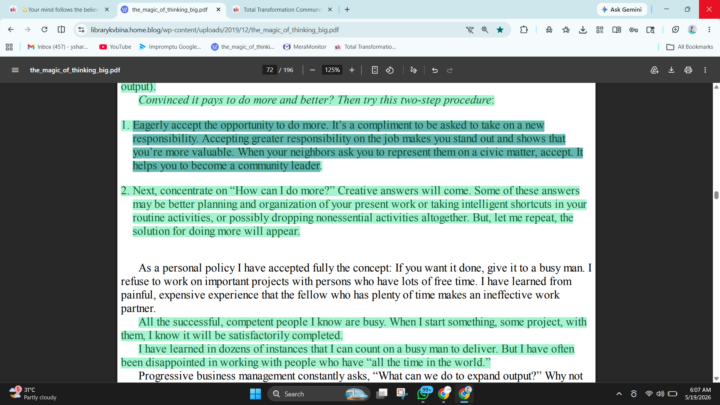Screen dimensions: 720x405
Task: Open the PDF viewer more actions menu
Action: pos(705,70)
